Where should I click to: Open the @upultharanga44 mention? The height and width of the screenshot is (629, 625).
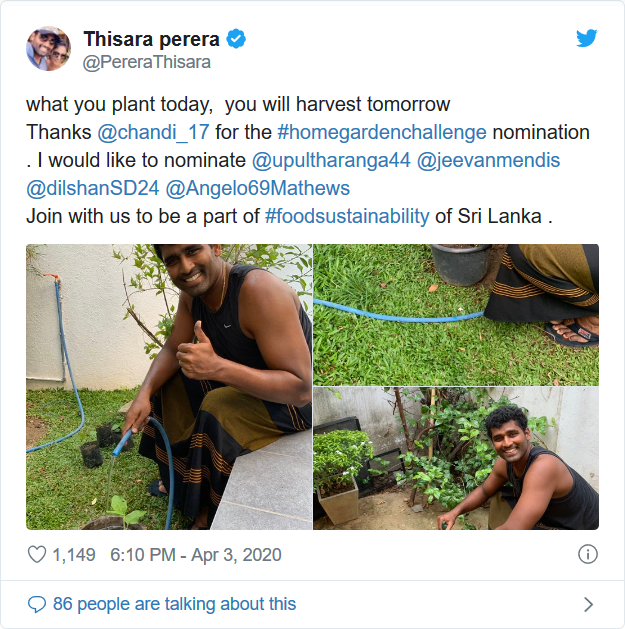[x=331, y=160]
